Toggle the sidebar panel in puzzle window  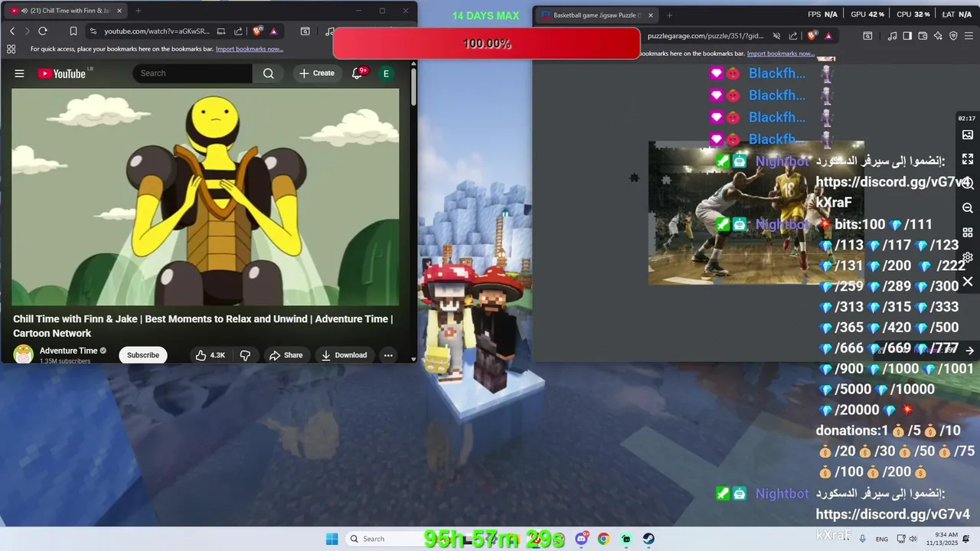pos(907,36)
